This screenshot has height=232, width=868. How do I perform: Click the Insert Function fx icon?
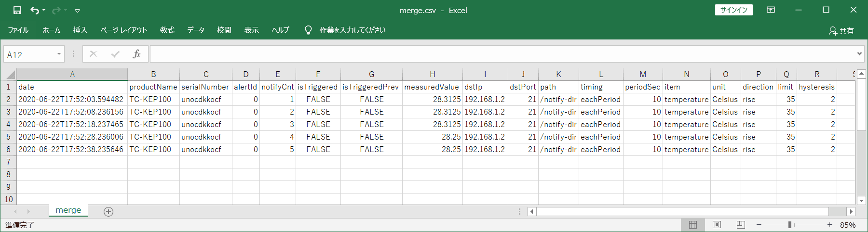pos(136,54)
